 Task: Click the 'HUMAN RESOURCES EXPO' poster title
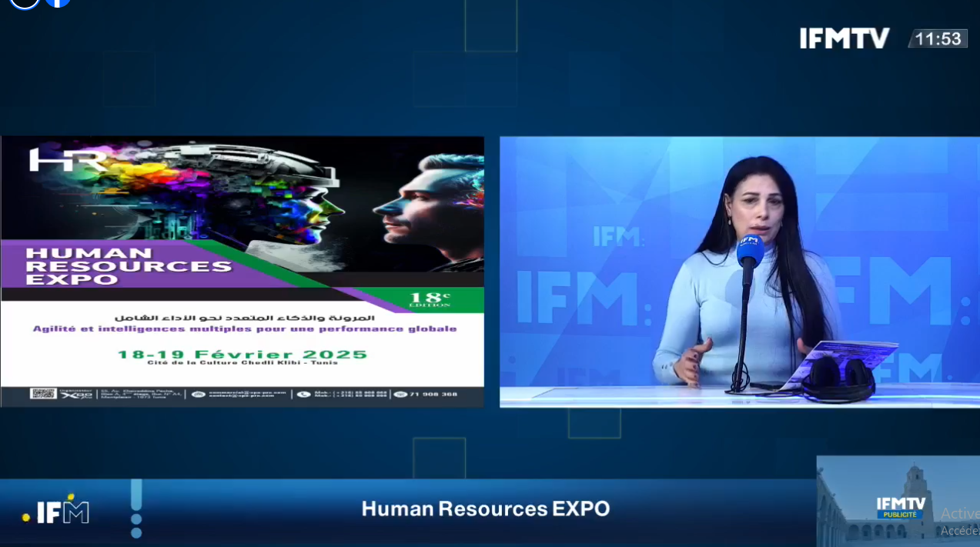coord(128,266)
